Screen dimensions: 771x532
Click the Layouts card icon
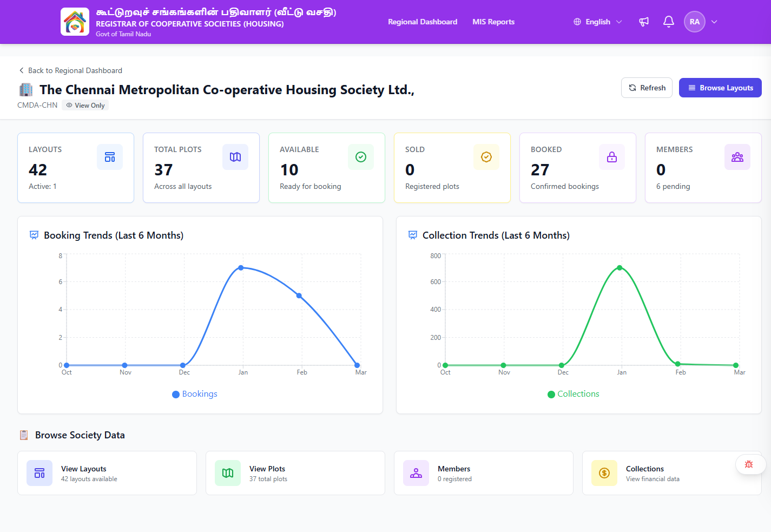(110, 157)
